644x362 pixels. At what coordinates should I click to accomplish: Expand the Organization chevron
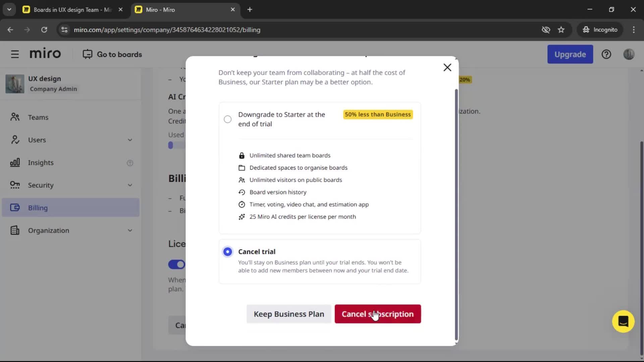coord(130,231)
